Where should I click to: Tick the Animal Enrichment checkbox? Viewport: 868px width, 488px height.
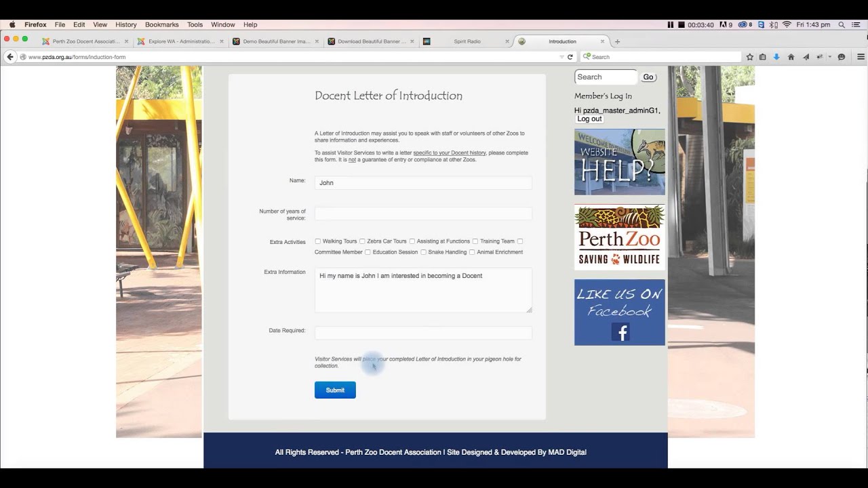[472, 252]
